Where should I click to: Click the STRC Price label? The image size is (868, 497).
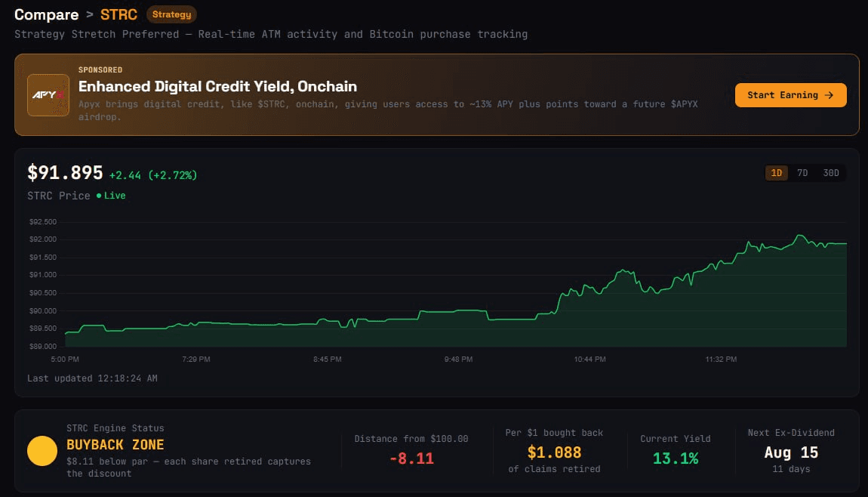click(x=59, y=196)
